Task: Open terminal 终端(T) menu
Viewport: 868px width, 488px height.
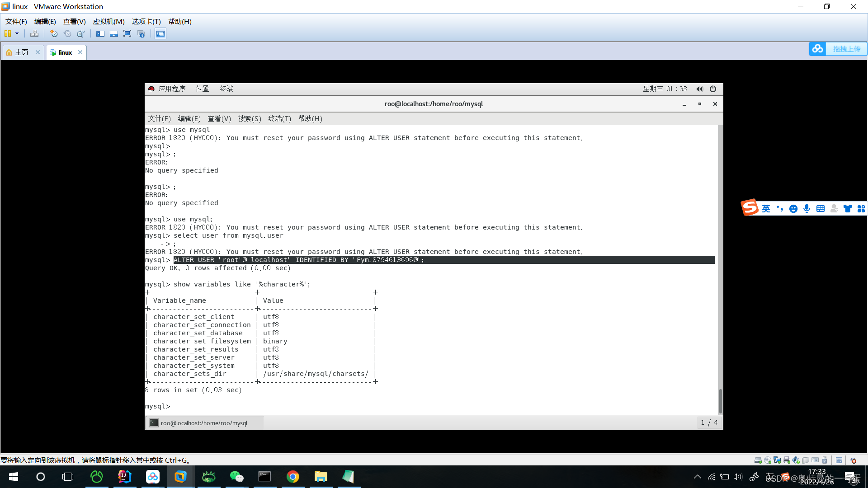Action: click(280, 118)
